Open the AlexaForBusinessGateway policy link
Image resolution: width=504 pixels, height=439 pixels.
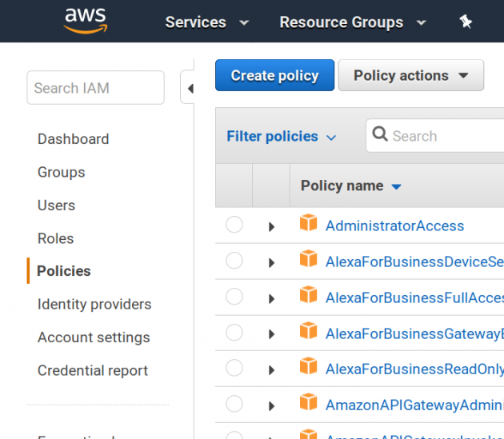coord(414,334)
